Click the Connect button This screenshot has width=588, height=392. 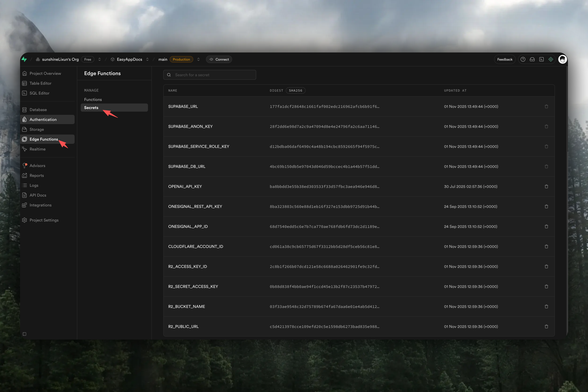click(x=219, y=59)
